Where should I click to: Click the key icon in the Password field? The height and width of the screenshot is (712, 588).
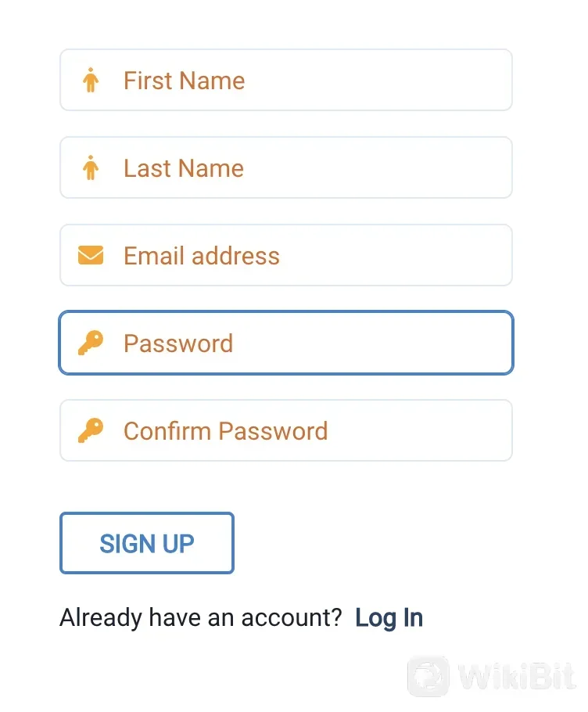91,343
